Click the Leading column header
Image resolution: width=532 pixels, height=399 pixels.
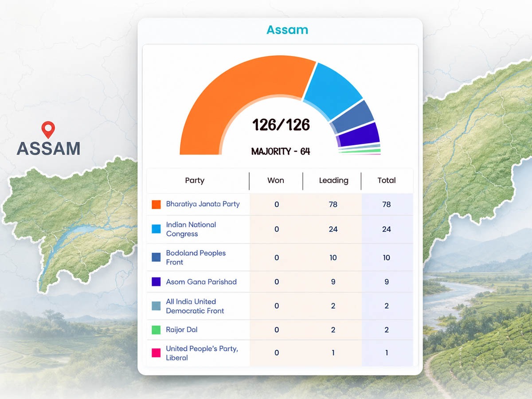pyautogui.click(x=333, y=180)
